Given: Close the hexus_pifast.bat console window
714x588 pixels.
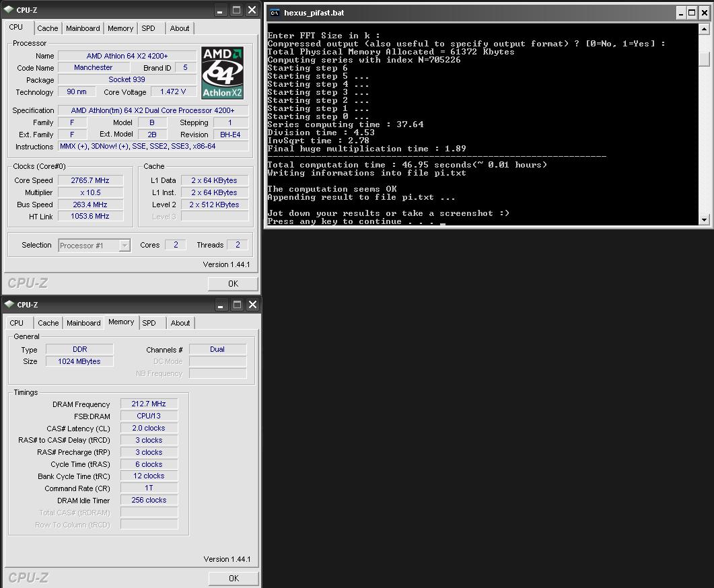Looking at the screenshot, I should [705, 13].
